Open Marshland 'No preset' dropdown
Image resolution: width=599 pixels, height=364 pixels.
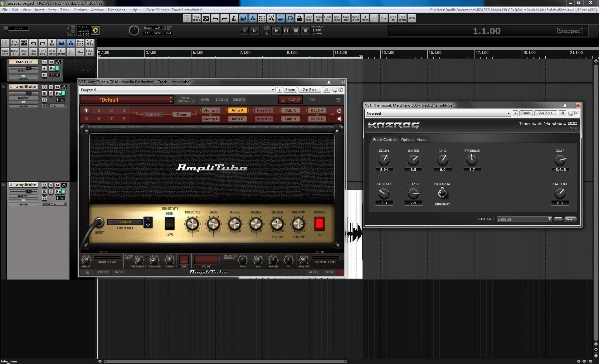[x=509, y=113]
